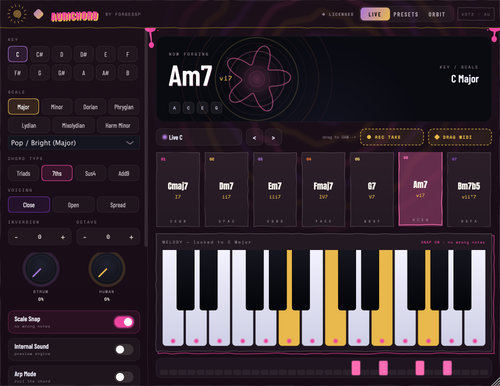Open the PRESETS tab
Viewport: 500px width, 386px height.
coord(405,14)
